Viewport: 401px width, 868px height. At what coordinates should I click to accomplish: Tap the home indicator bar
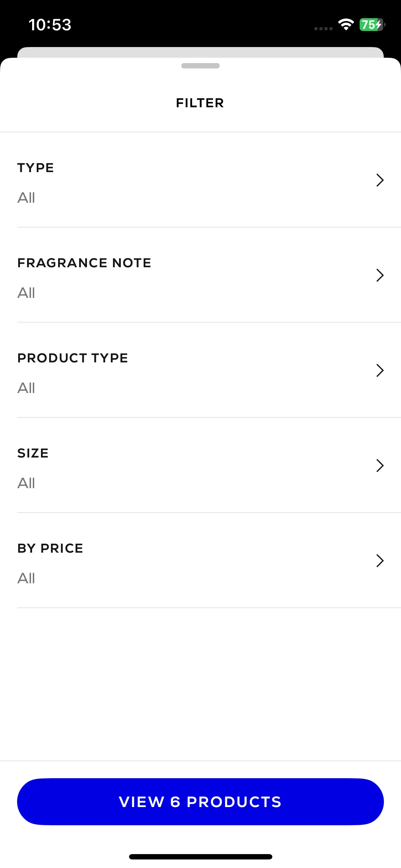point(200,857)
